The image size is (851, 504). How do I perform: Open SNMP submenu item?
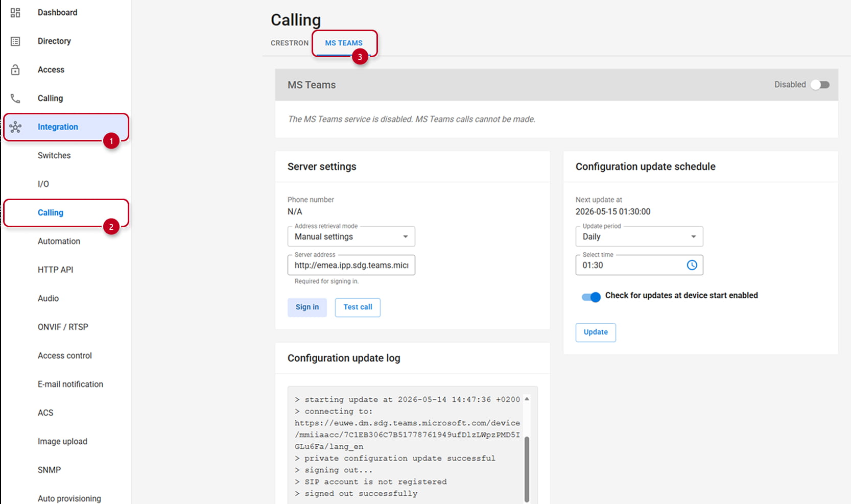49,470
